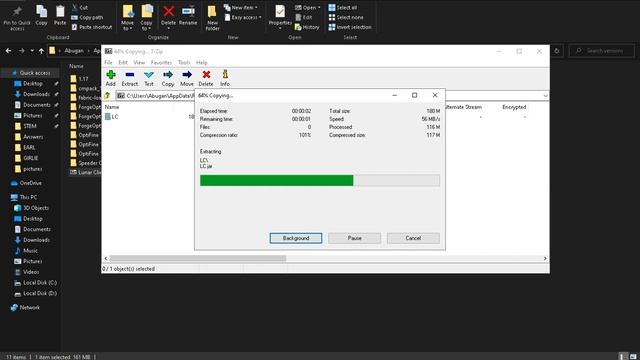Open the 7-Zip Favorites menu
The image size is (640, 360).
tap(161, 62)
